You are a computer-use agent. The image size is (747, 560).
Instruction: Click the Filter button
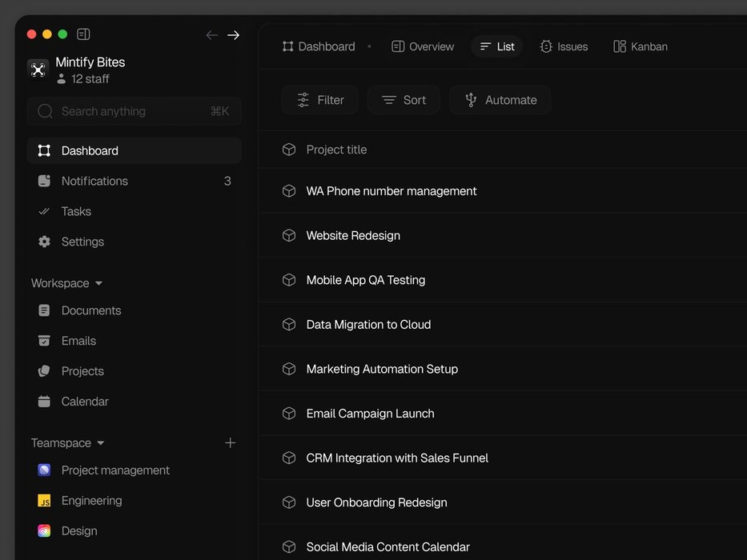[x=319, y=100]
